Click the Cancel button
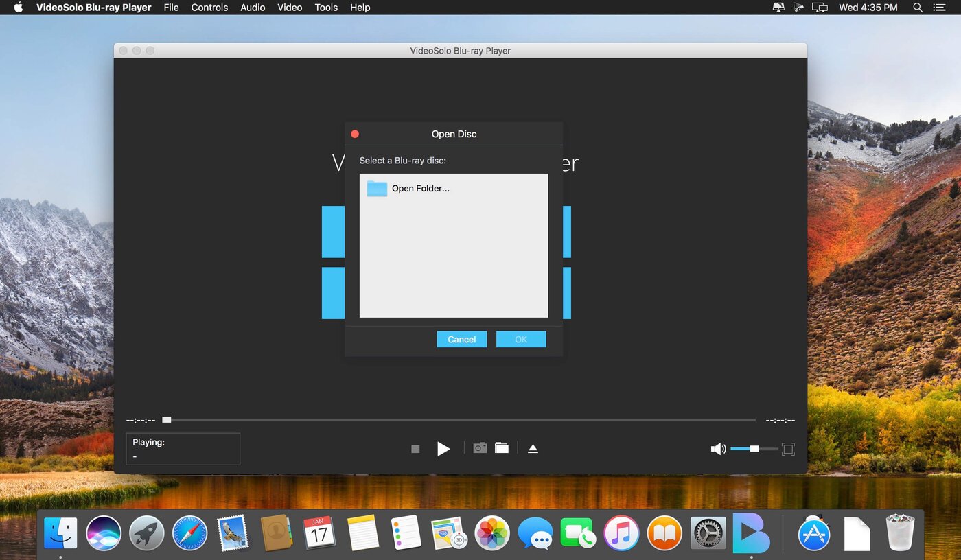Image resolution: width=961 pixels, height=560 pixels. [461, 339]
